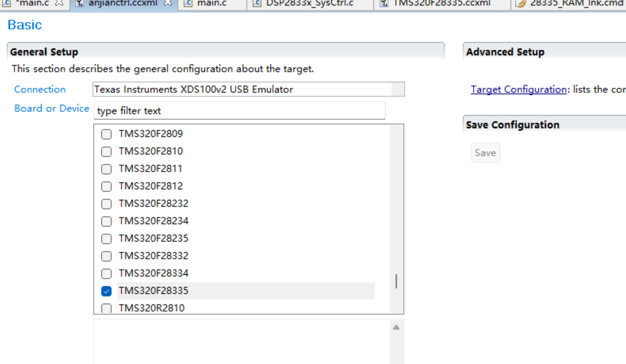Click the device list scrollbar thumb

point(396,282)
